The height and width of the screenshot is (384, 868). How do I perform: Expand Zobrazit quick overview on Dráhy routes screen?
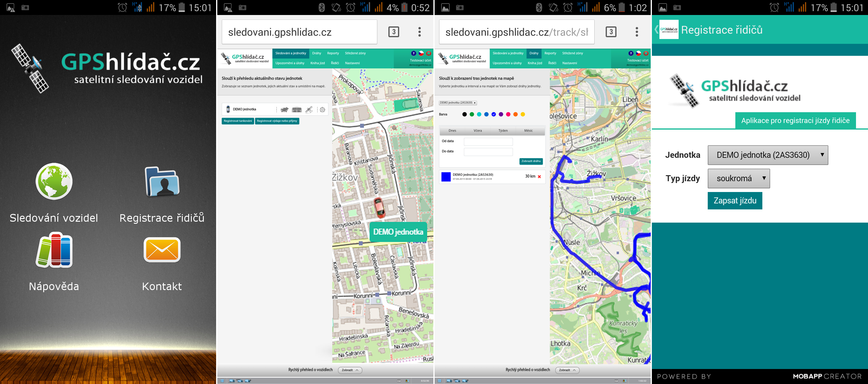pyautogui.click(x=567, y=370)
